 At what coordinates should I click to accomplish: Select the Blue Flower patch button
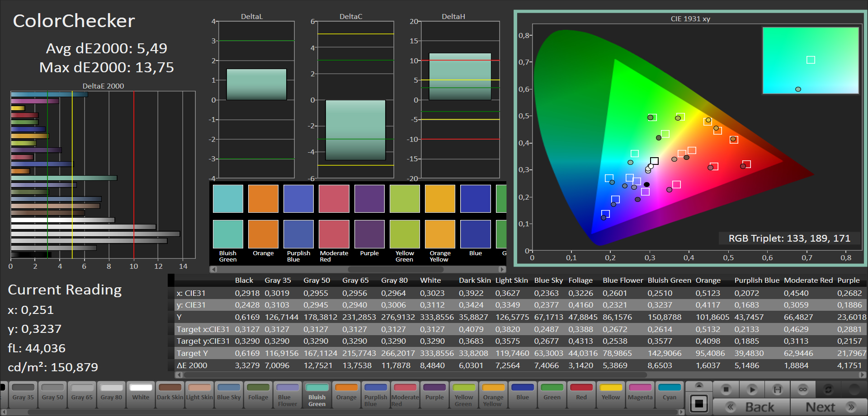(288, 395)
